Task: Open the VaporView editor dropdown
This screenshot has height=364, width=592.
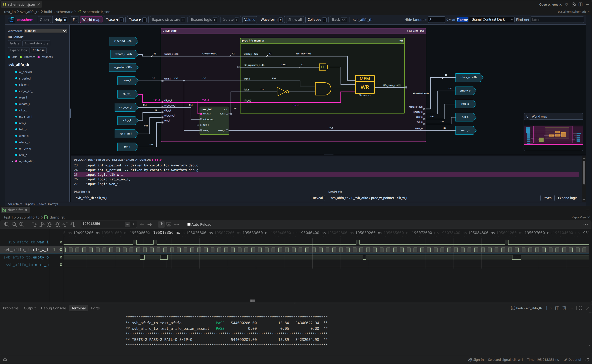Action: [x=581, y=217]
